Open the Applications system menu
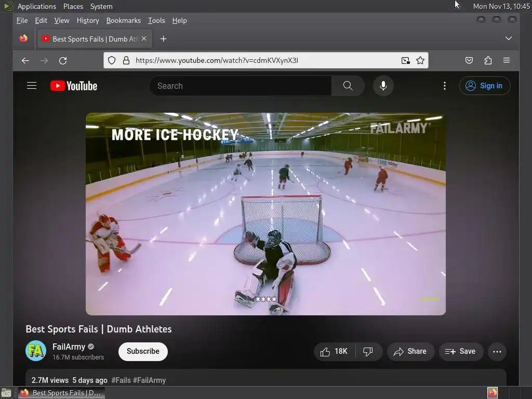Screen dimensions: 532x399 37,6
